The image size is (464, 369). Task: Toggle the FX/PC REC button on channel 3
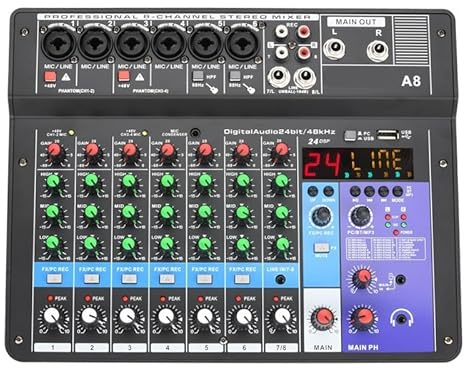click(x=129, y=279)
